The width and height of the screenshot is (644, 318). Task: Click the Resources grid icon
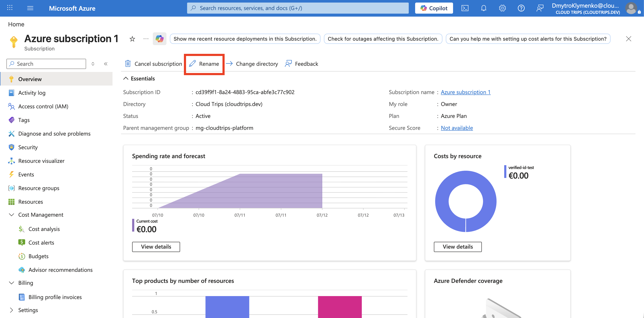(x=11, y=202)
